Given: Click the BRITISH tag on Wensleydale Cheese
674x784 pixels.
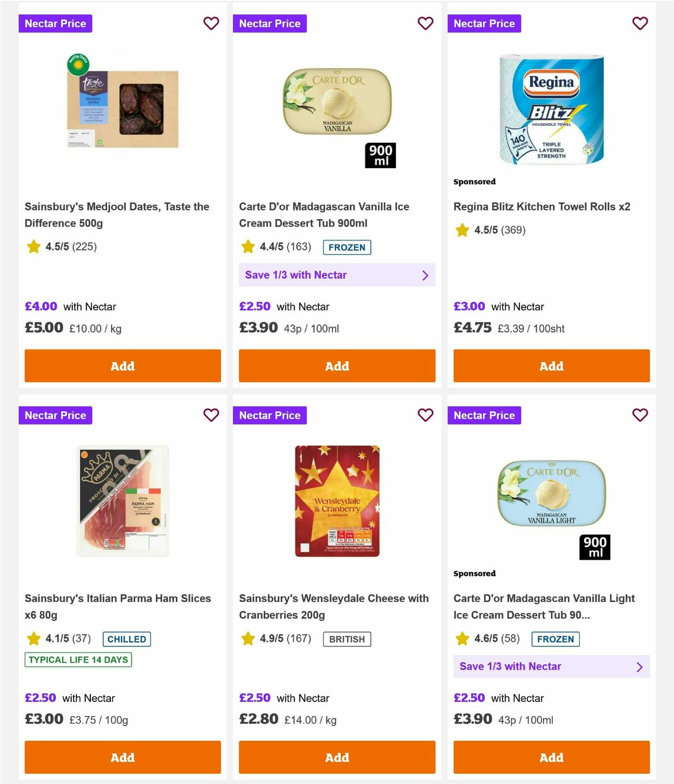Looking at the screenshot, I should click(347, 639).
